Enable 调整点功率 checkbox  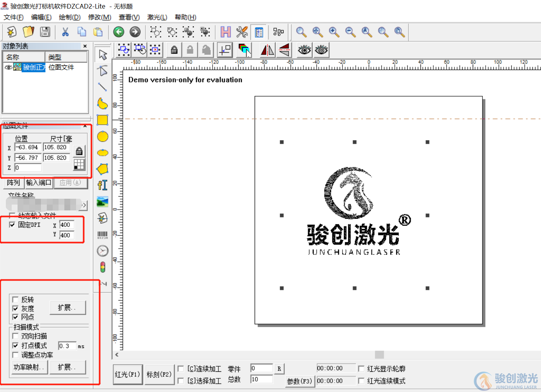15,355
